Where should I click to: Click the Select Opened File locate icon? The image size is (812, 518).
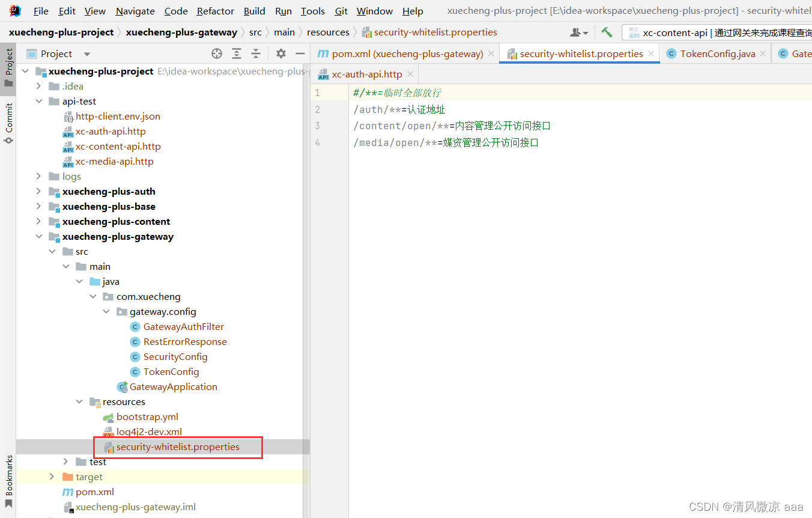click(x=217, y=53)
